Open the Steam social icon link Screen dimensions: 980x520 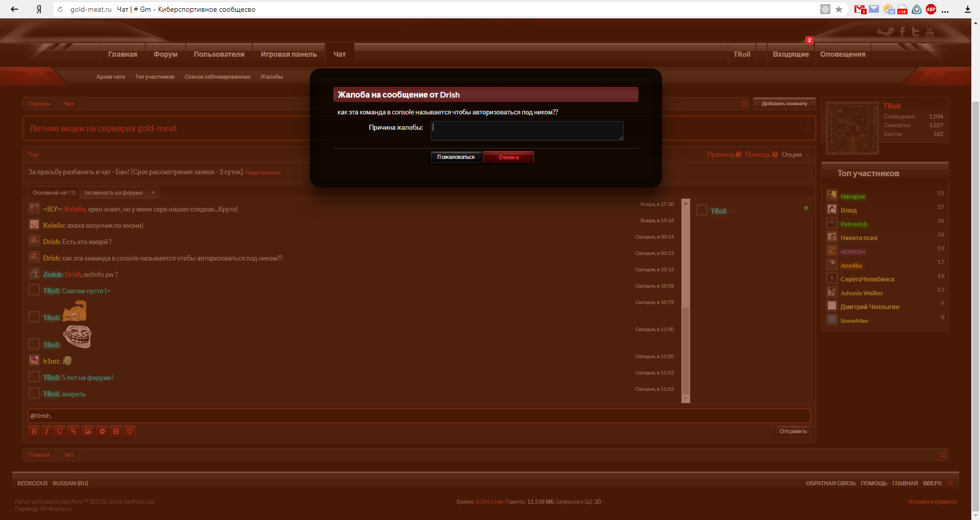pyautogui.click(x=886, y=32)
